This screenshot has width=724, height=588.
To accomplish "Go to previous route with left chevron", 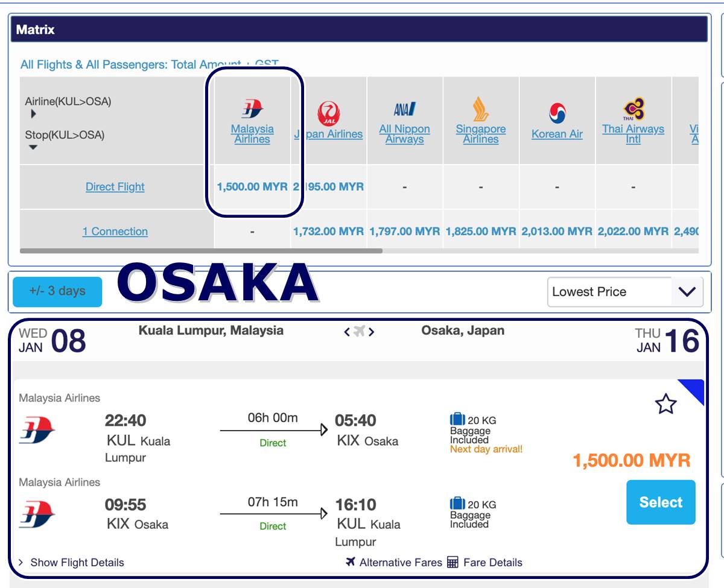I will pyautogui.click(x=347, y=332).
